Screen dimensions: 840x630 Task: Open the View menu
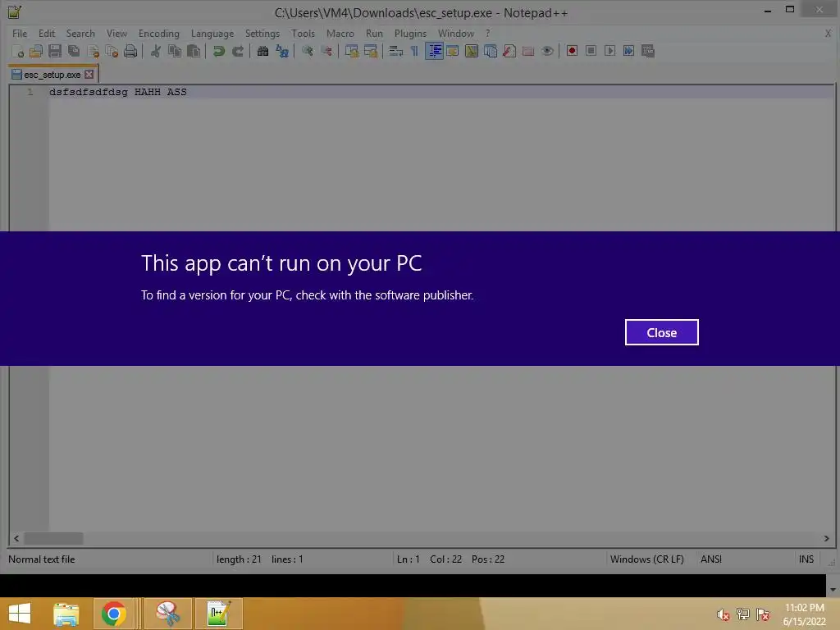pos(116,33)
